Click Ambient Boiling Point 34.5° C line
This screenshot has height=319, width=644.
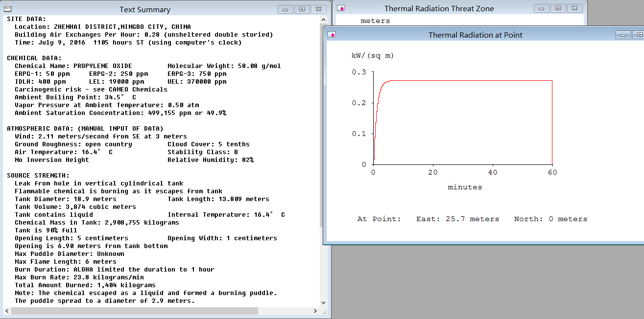point(75,97)
